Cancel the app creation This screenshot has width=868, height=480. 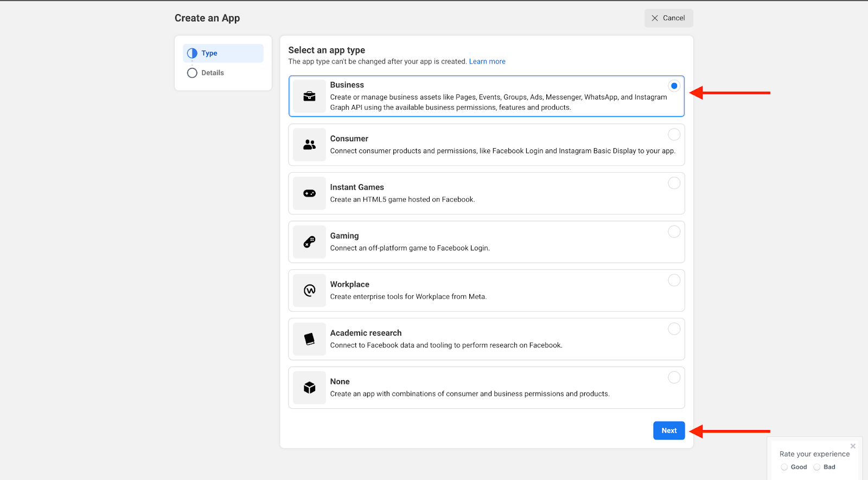[668, 18]
